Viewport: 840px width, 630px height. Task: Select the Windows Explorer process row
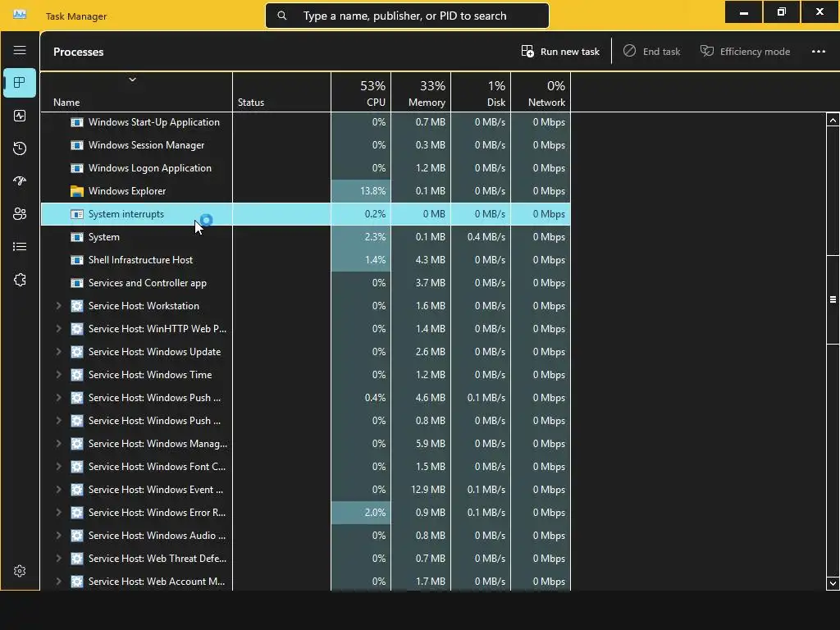coord(306,191)
